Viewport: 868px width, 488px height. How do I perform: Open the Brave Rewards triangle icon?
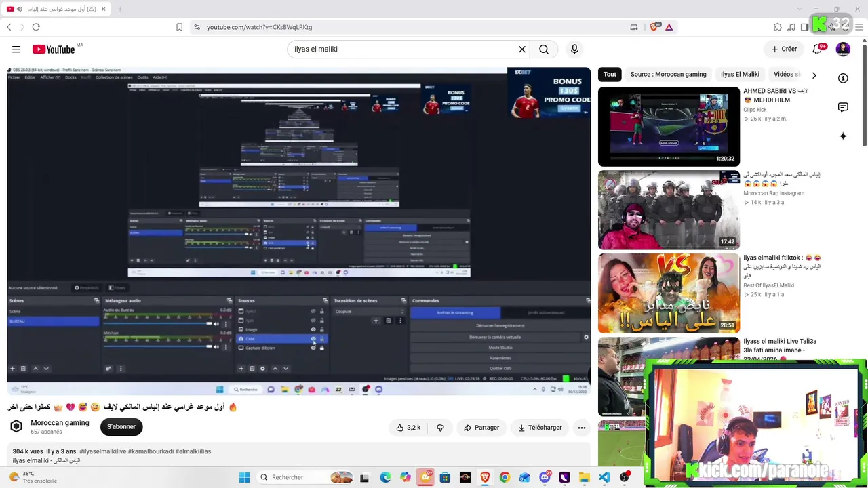pos(669,27)
